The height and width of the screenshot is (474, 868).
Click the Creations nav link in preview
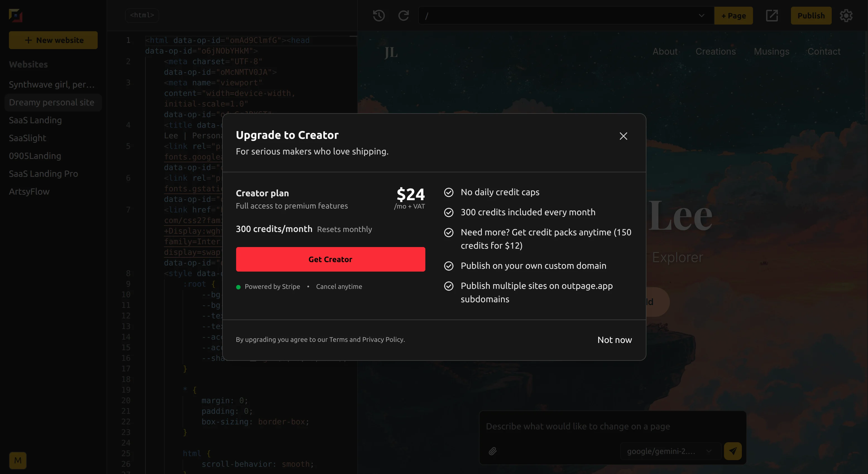[x=715, y=52]
